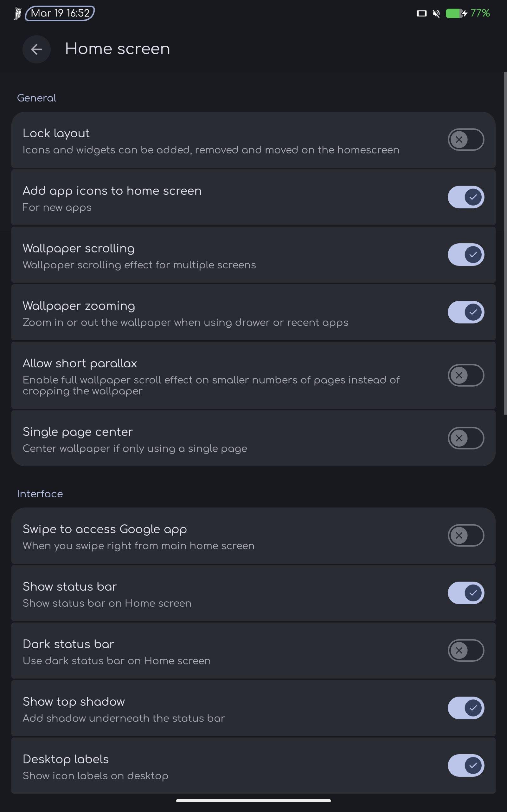This screenshot has height=812, width=507.
Task: Tap the muted sound status icon
Action: 436,13
